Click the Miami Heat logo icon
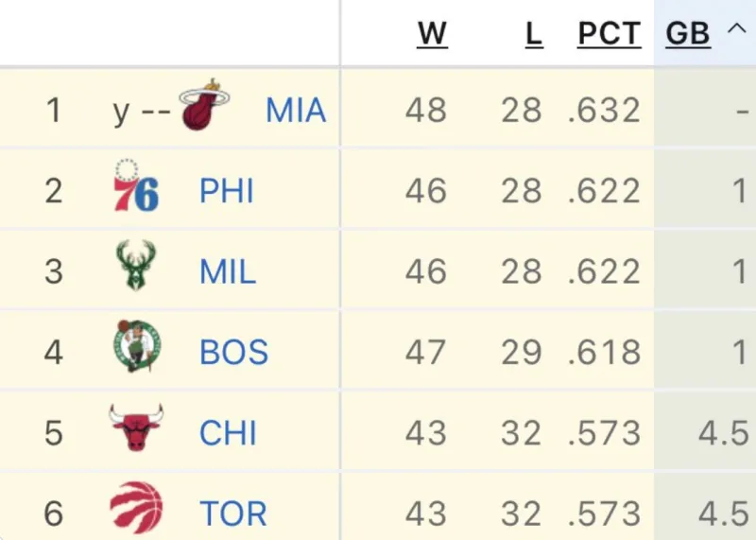Screen dimensions: 756x540 pyautogui.click(x=204, y=104)
